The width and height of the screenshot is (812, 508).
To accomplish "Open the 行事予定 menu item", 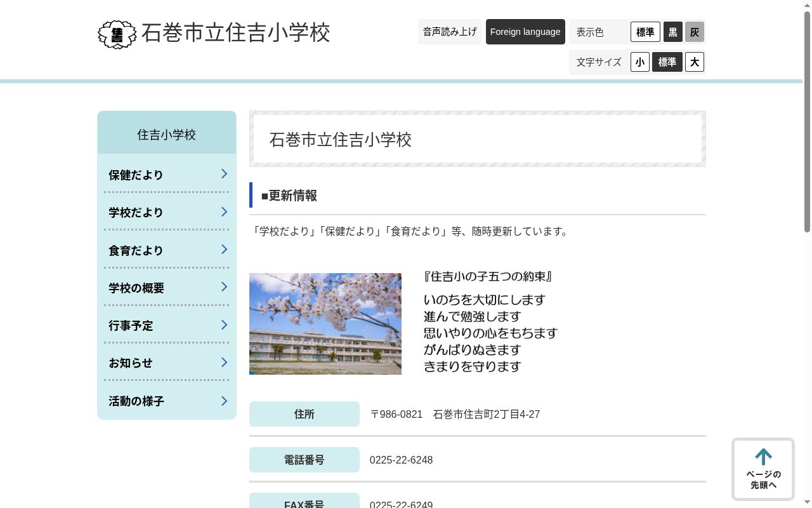I will (x=167, y=325).
